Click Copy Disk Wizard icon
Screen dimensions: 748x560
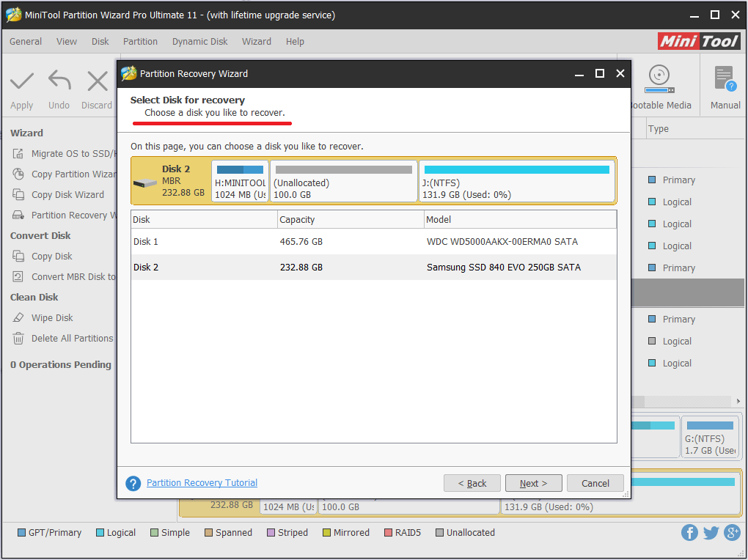pos(18,195)
